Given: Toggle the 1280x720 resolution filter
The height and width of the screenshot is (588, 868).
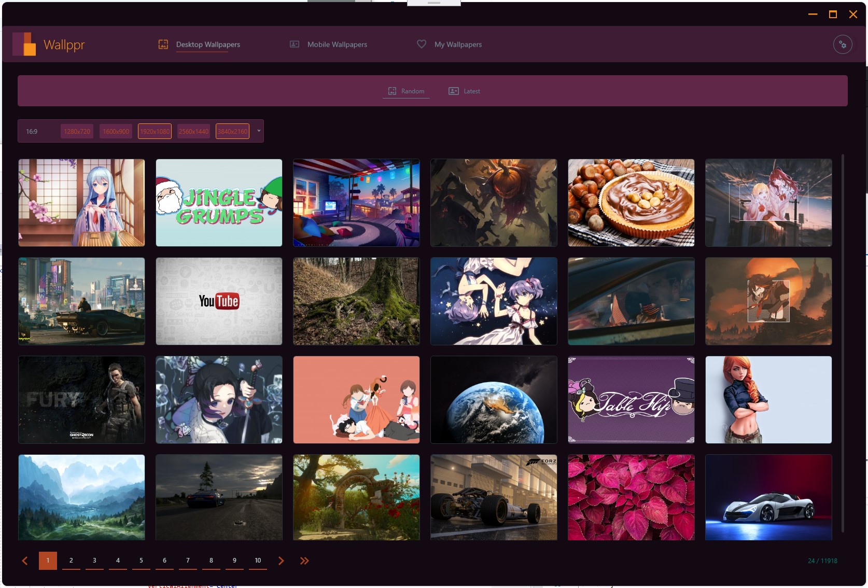Looking at the screenshot, I should [x=77, y=132].
